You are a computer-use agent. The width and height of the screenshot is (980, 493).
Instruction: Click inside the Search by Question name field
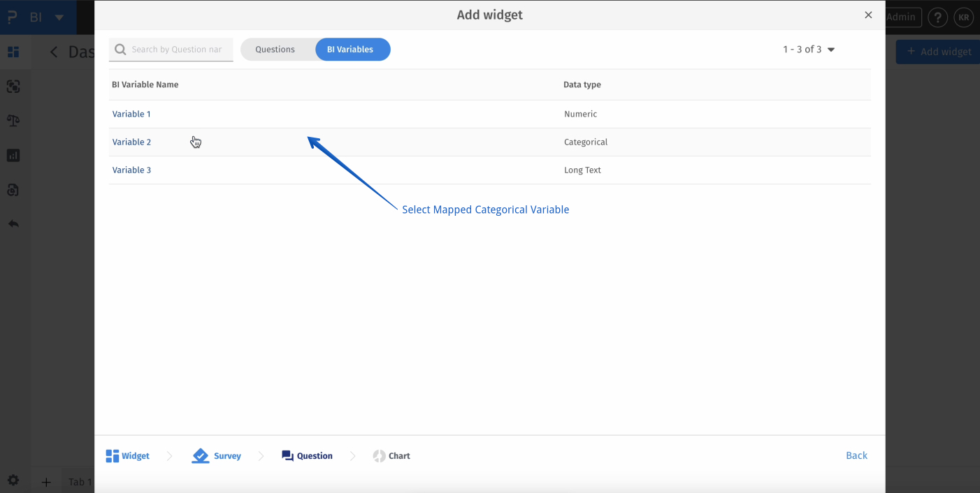click(175, 49)
